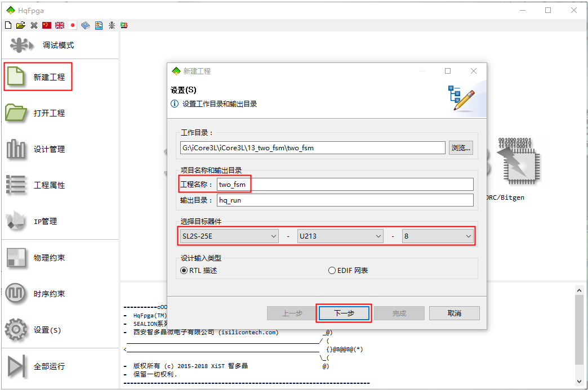
Task: Click the 取消 button in the dialog
Action: (x=454, y=313)
